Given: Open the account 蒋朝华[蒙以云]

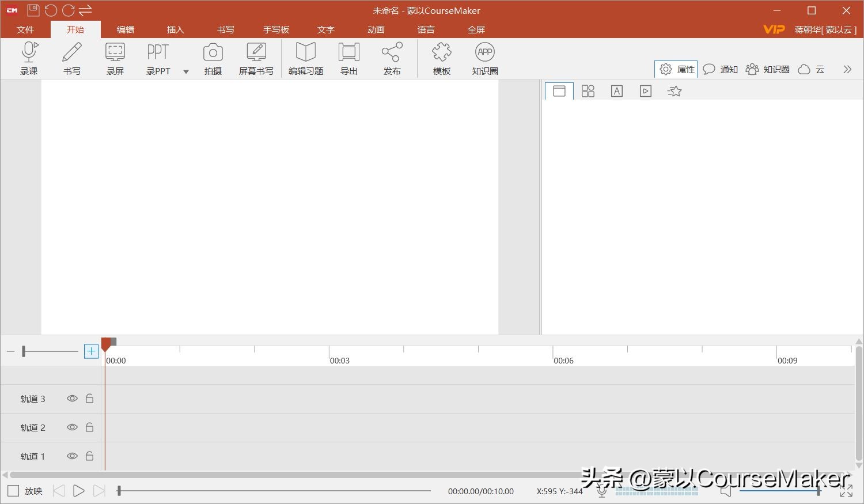Looking at the screenshot, I should 826,29.
